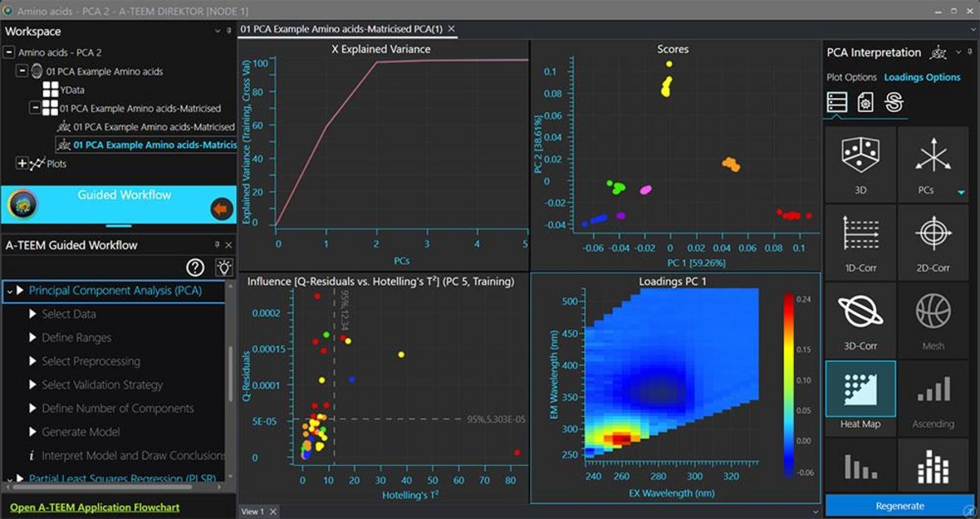Click the help question mark icon
Viewport: 980px width, 519px height.
click(194, 268)
